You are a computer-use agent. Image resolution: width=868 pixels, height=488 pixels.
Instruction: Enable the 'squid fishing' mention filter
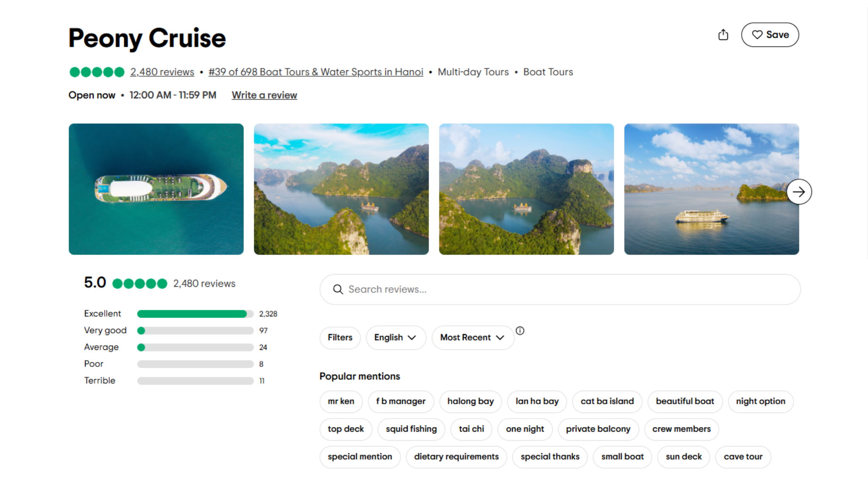[411, 429]
